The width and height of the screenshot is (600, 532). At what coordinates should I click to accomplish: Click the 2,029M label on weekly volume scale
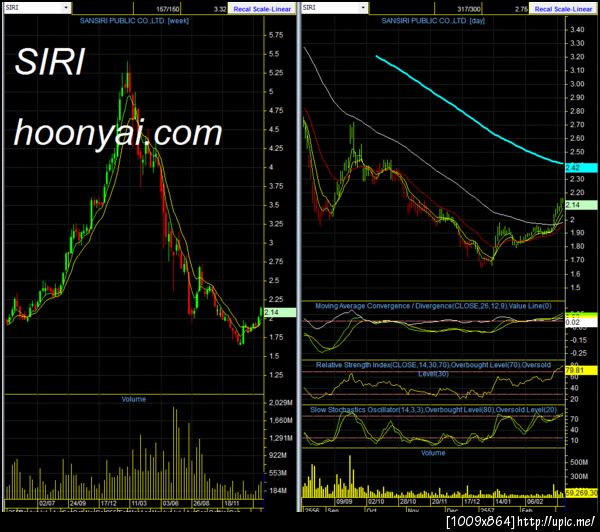click(280, 403)
